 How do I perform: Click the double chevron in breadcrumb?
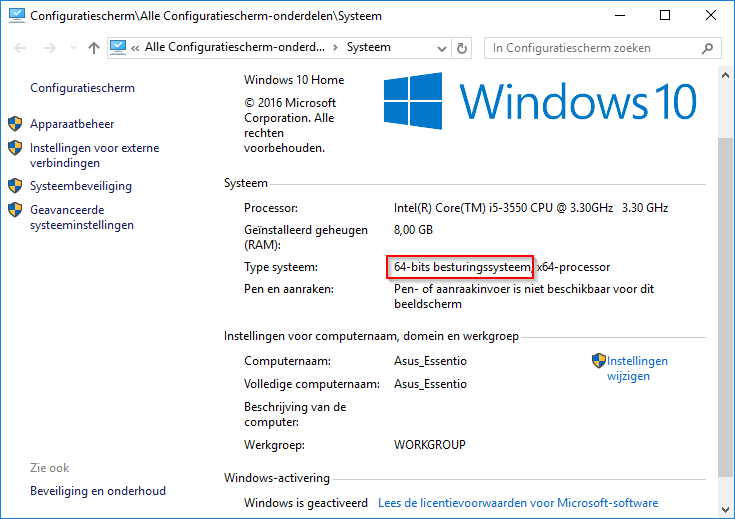[135, 48]
